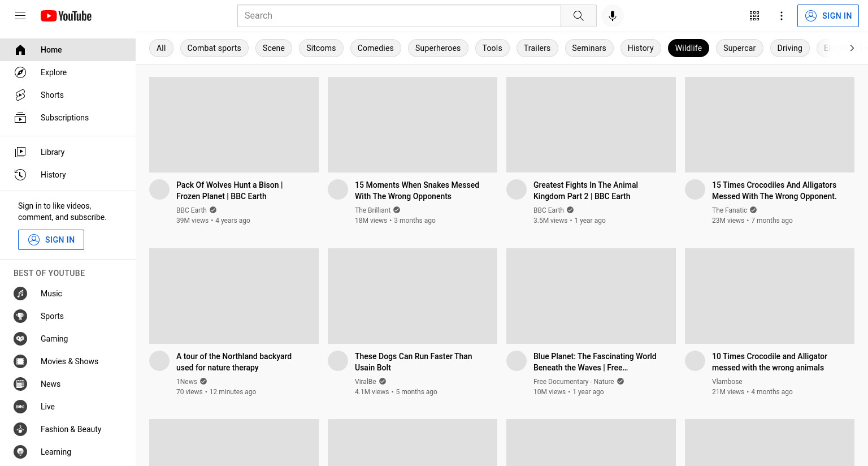Open the Snakes Messed video thumbnail
Viewport: 868px width, 466px height.
coord(413,124)
